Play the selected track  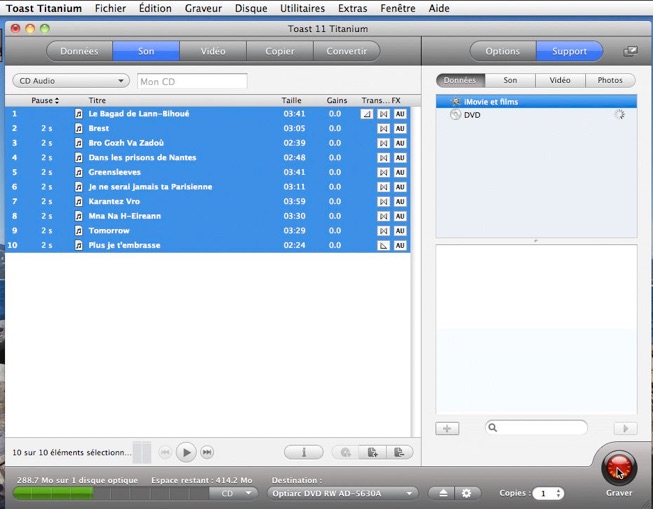click(x=186, y=452)
